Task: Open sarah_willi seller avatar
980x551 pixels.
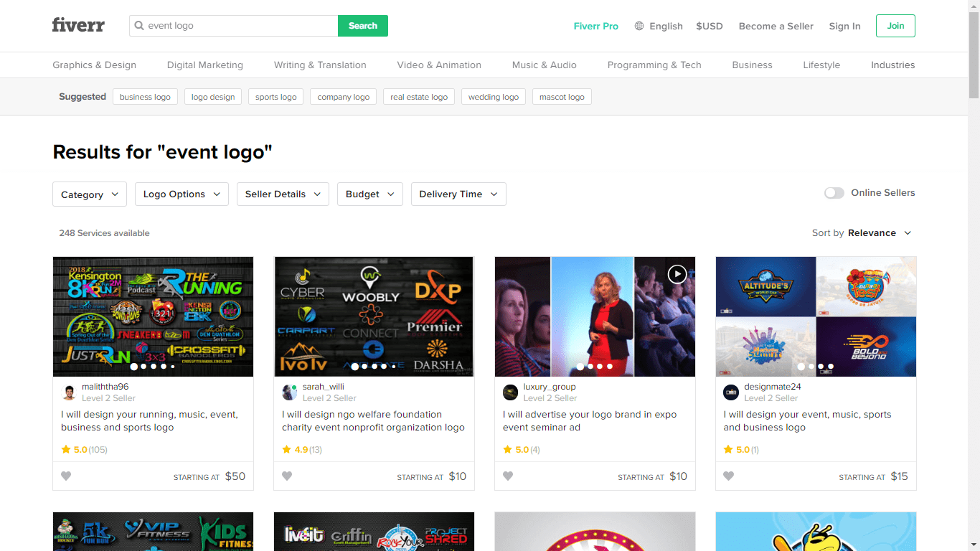Action: click(290, 392)
